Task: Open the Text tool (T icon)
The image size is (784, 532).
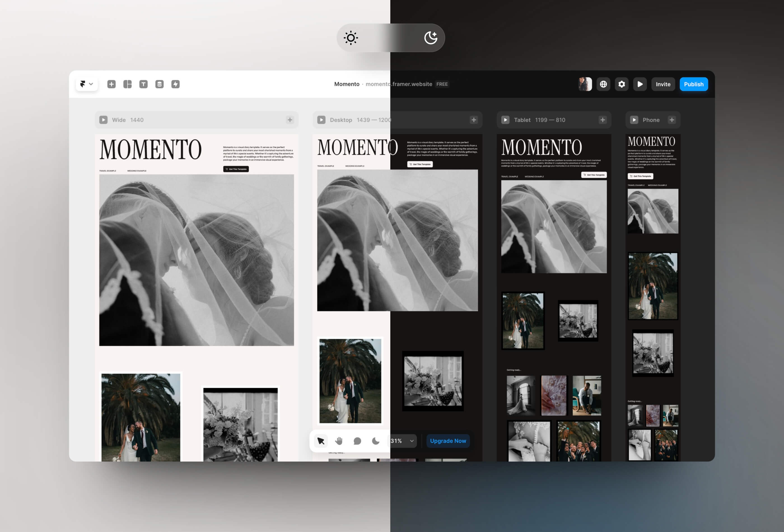Action: pyautogui.click(x=143, y=84)
